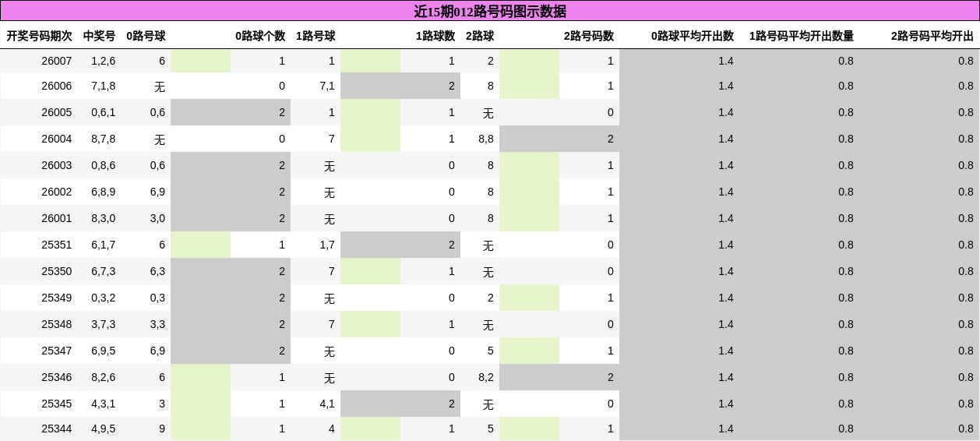Select the winning number cell 0,3,2

[x=103, y=298]
